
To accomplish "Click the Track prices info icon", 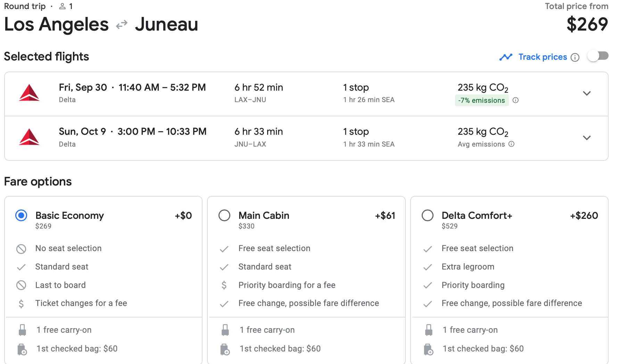I will point(575,57).
